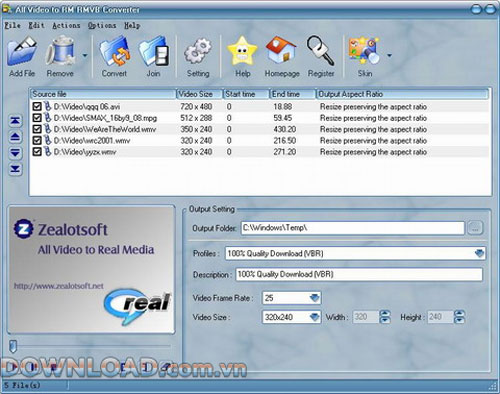Expand the Video Size dropdown

pyautogui.click(x=314, y=317)
